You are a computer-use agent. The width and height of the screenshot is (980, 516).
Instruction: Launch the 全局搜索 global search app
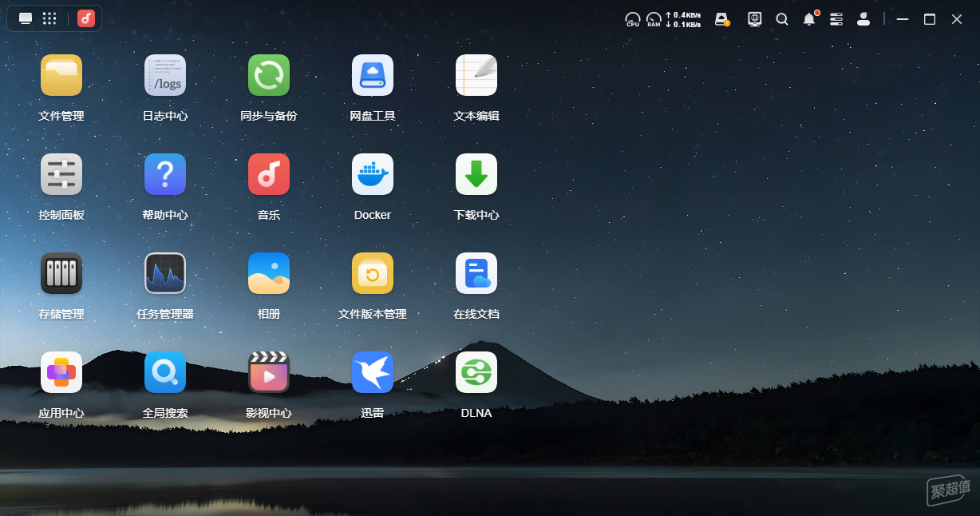[165, 372]
